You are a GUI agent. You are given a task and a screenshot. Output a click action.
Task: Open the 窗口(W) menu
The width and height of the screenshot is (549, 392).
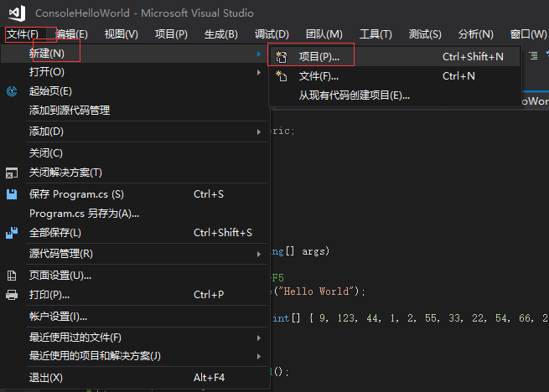click(528, 34)
